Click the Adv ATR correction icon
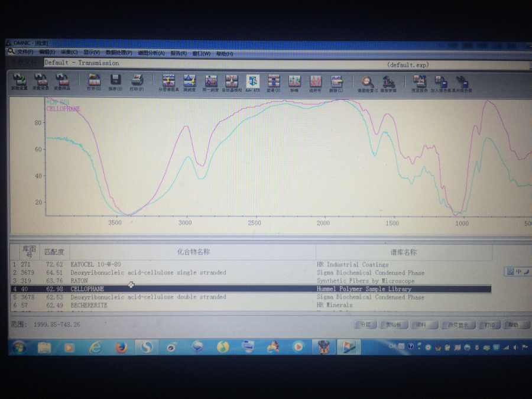This screenshot has width=532, height=399. pos(253,83)
